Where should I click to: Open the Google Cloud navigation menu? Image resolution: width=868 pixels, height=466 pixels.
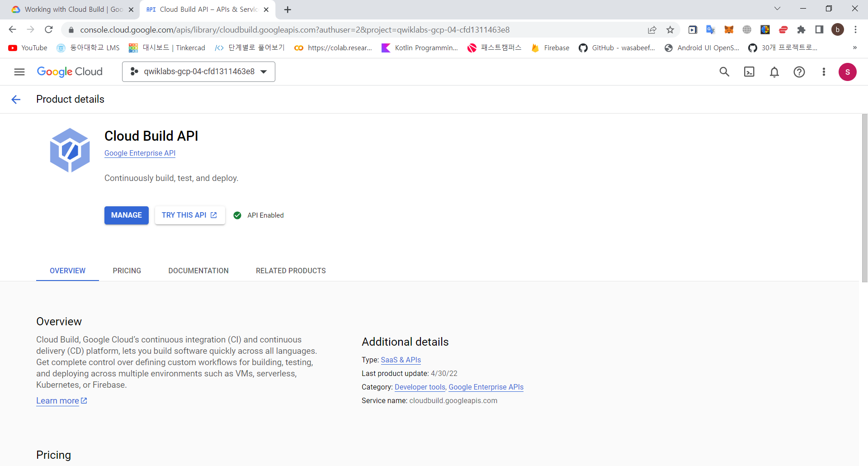click(19, 72)
